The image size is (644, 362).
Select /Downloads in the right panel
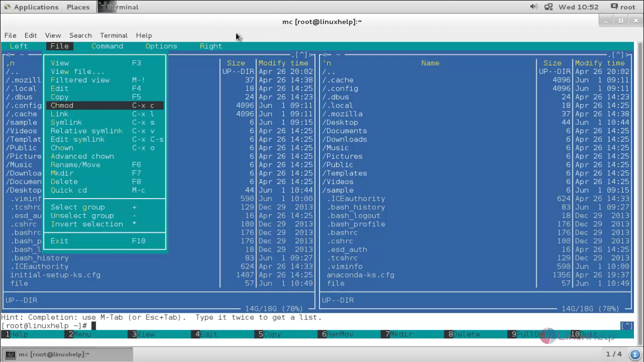pos(345,139)
